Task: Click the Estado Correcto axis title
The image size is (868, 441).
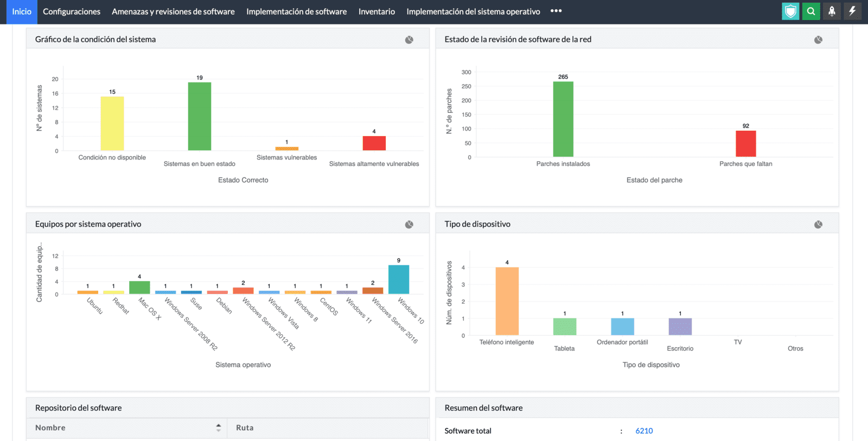Action: click(243, 180)
